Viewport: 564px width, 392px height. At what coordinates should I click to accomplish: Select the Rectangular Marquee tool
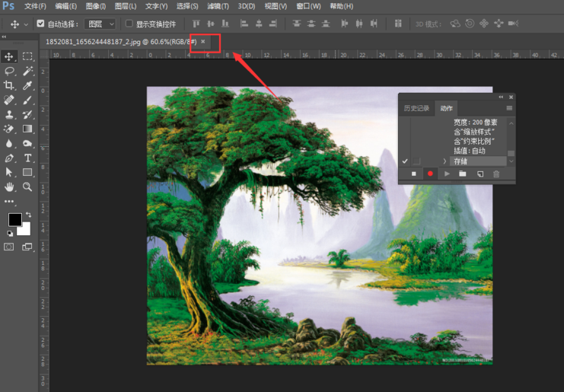coord(27,56)
